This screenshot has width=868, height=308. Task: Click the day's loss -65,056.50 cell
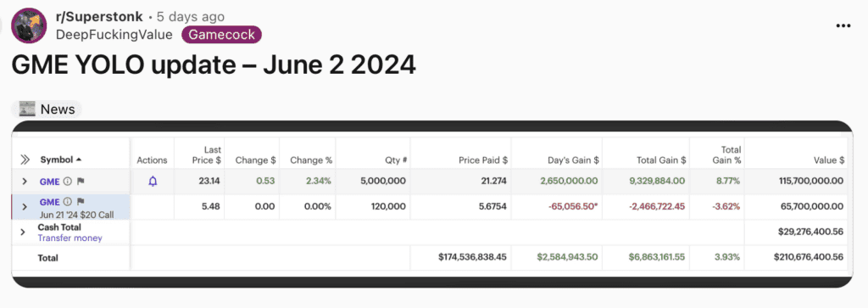pyautogui.click(x=574, y=207)
